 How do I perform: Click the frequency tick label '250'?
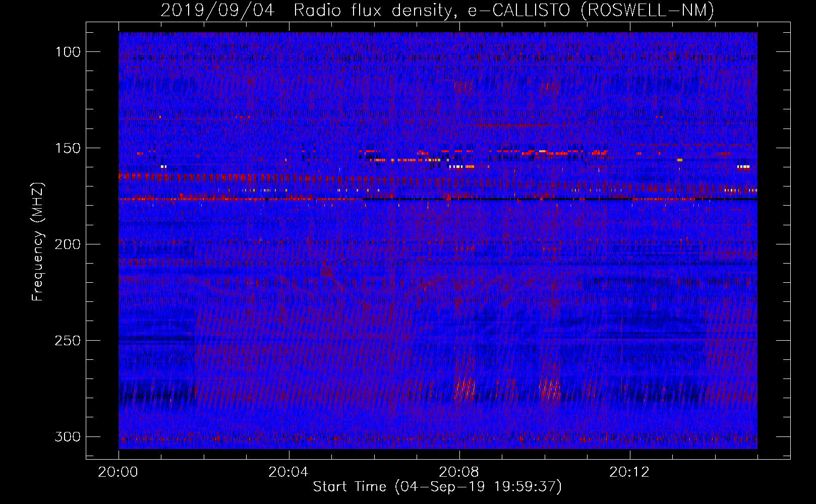pos(68,341)
